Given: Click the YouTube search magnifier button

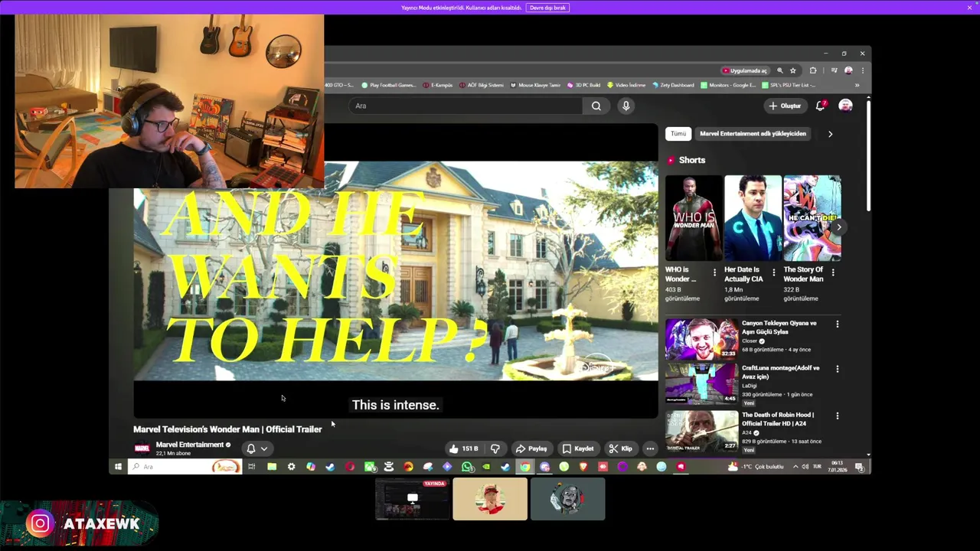Looking at the screenshot, I should [x=596, y=106].
